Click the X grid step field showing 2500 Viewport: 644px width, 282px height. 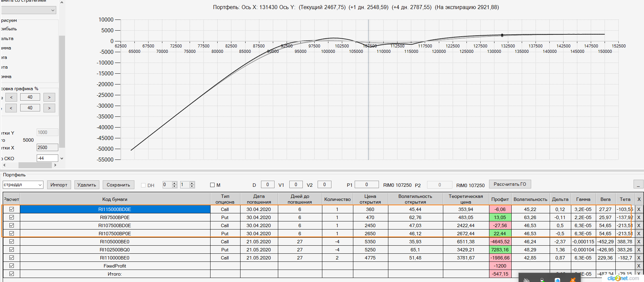pos(47,147)
